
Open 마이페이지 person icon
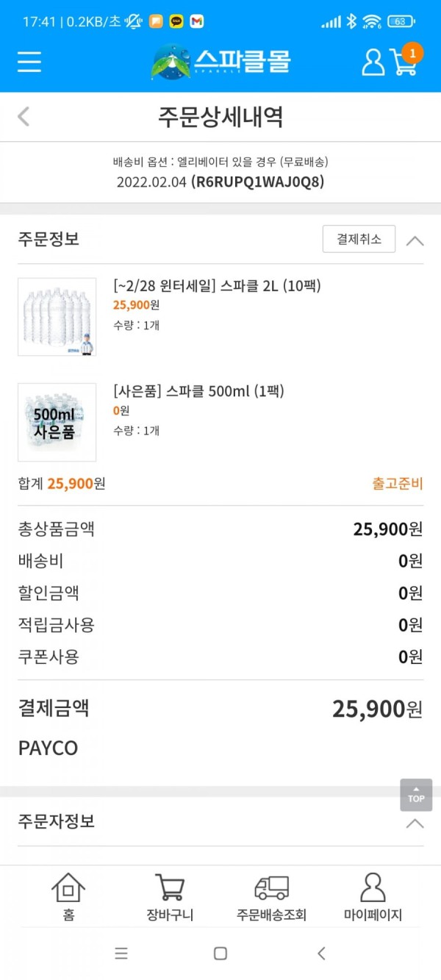[x=373, y=898]
